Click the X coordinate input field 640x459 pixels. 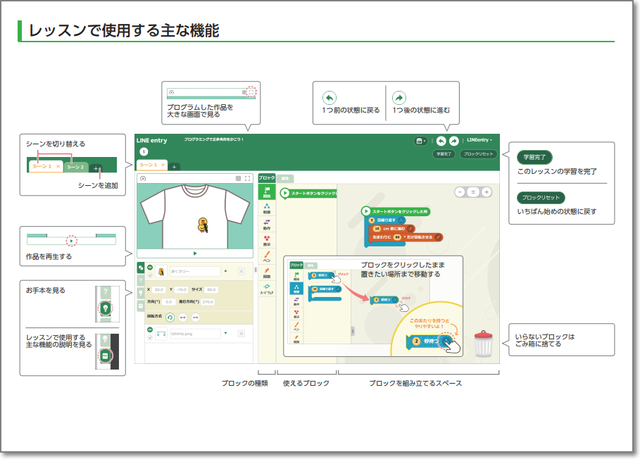pyautogui.click(x=160, y=290)
